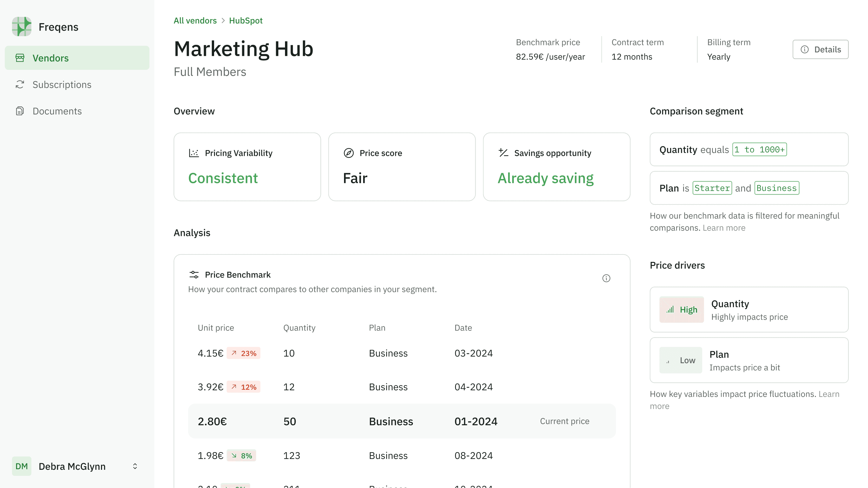
Task: Go to Subscriptions in sidebar
Action: coord(62,84)
